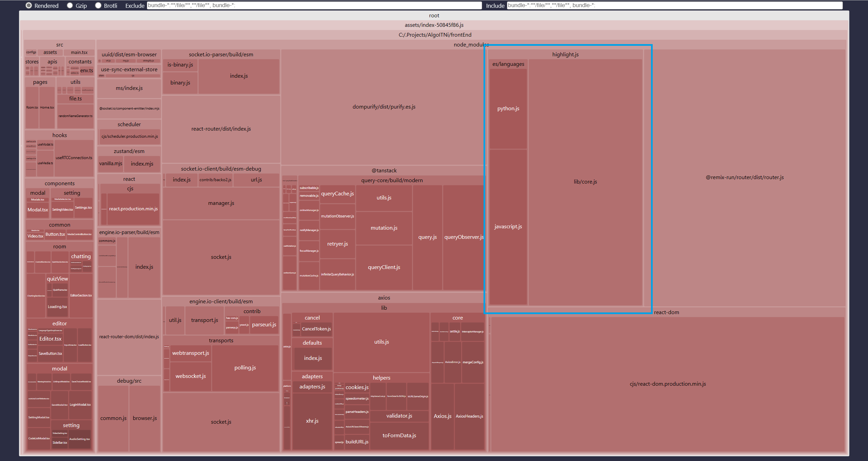
Task: Expand the axios group header
Action: click(384, 298)
